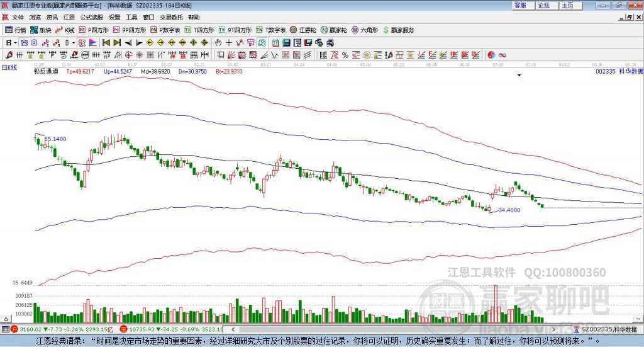Open the T数字表 tool
Viewport: 644px width, 347px height.
pyautogui.click(x=270, y=30)
